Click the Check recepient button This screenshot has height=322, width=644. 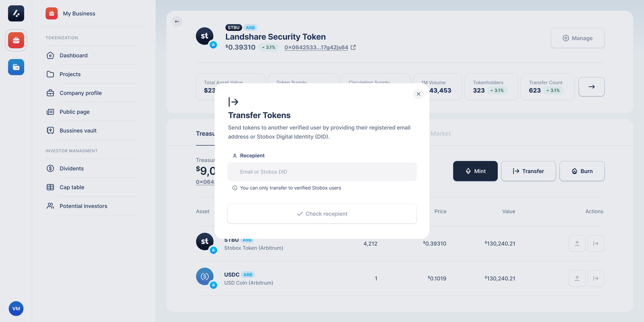click(322, 214)
